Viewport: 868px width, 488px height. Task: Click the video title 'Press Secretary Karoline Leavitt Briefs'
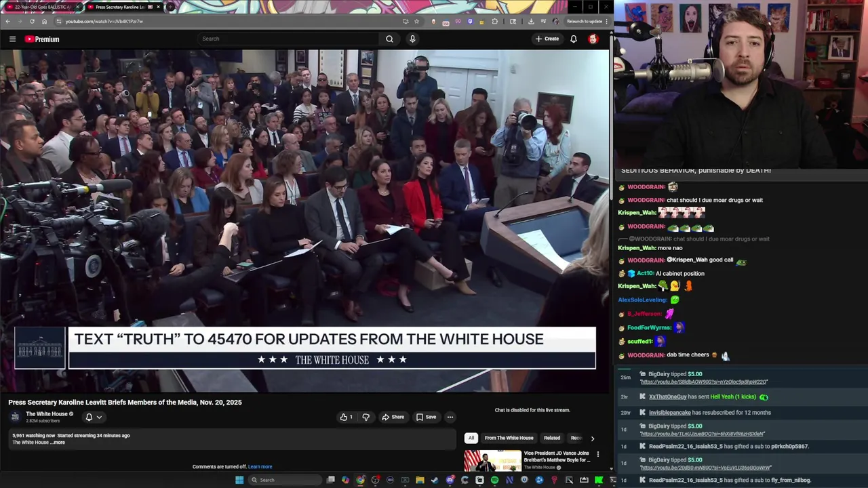pos(125,403)
